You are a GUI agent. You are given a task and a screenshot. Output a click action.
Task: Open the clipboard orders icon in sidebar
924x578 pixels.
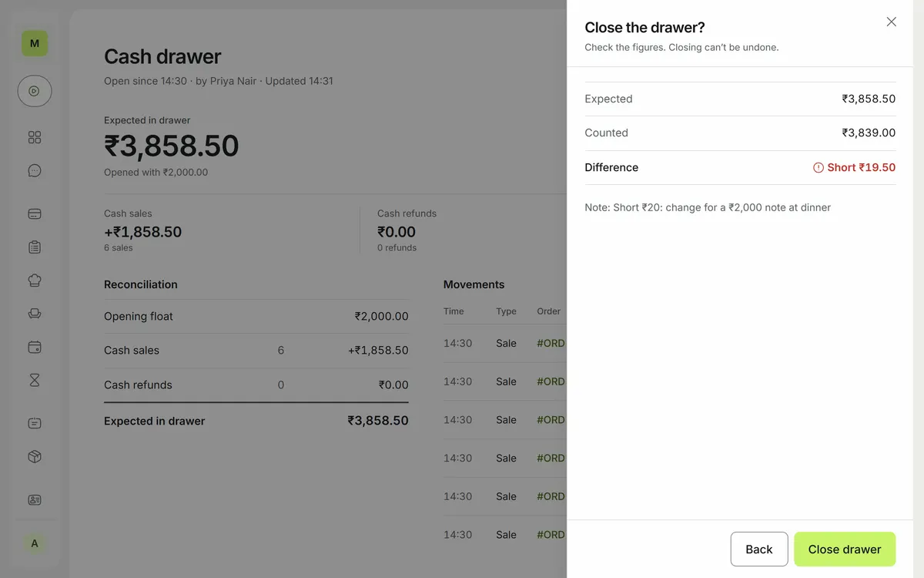click(35, 247)
